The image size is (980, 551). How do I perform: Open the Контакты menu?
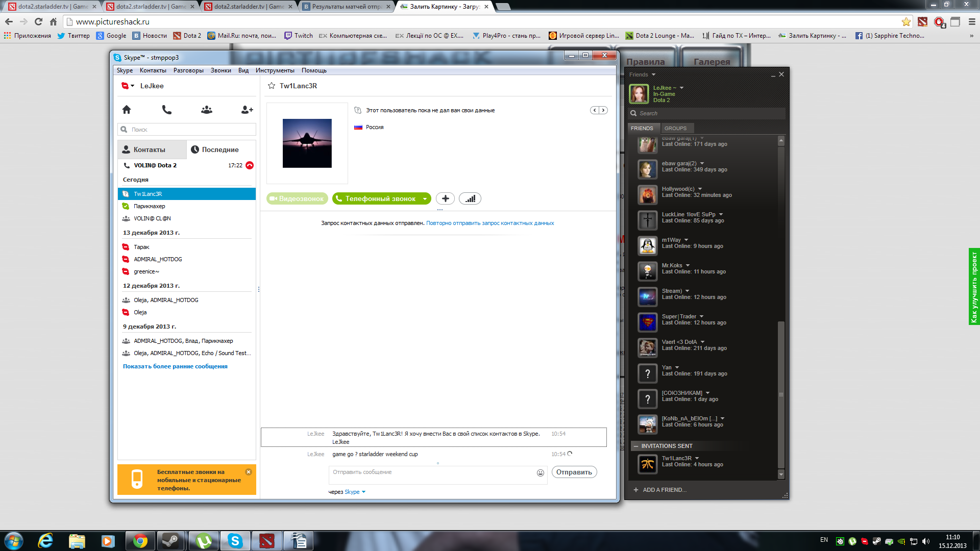tap(153, 70)
